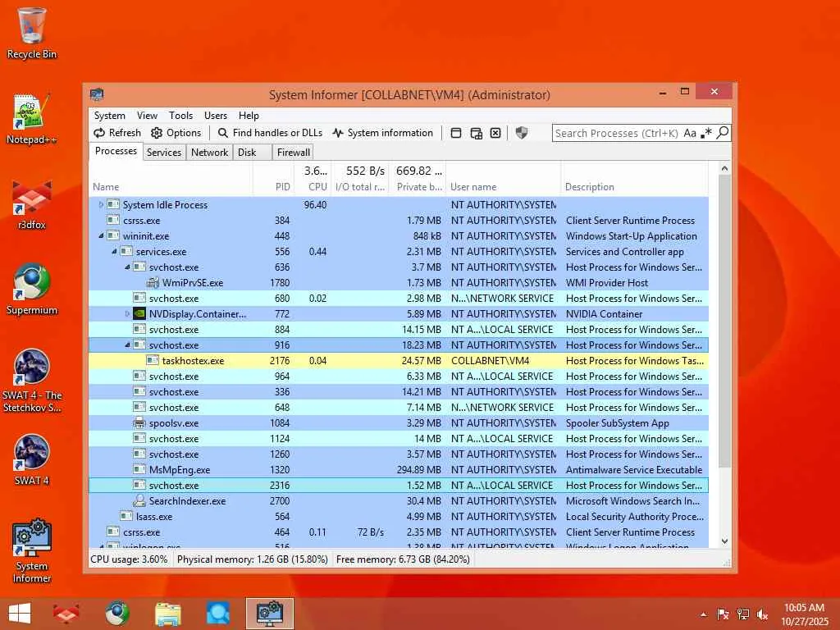
Task: Click the System Informer title bar icon
Action: coord(97,95)
